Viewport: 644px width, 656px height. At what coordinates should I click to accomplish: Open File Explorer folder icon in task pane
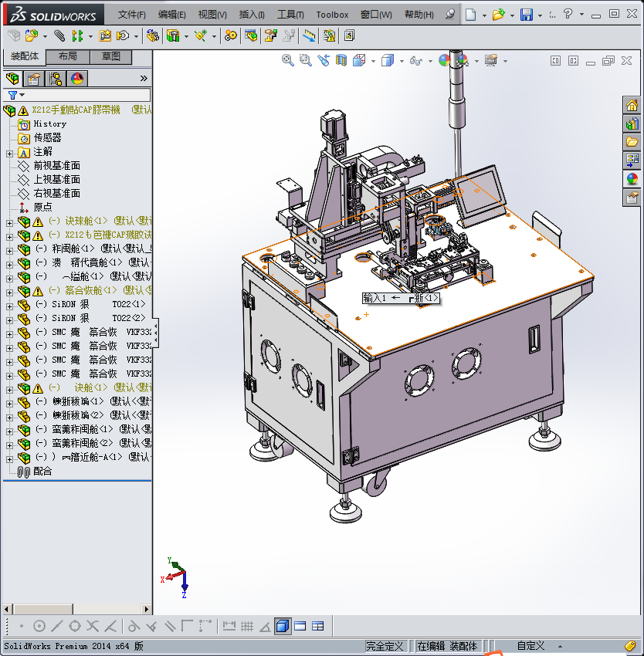[632, 142]
